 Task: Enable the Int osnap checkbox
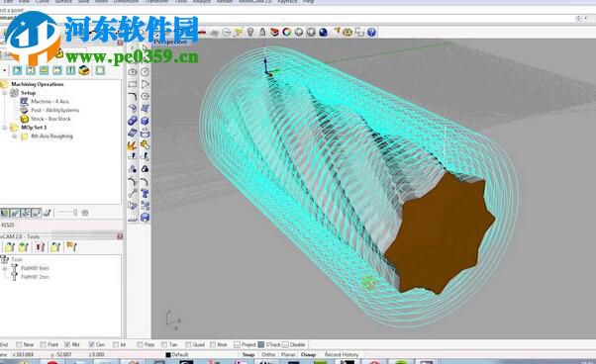pos(116,344)
